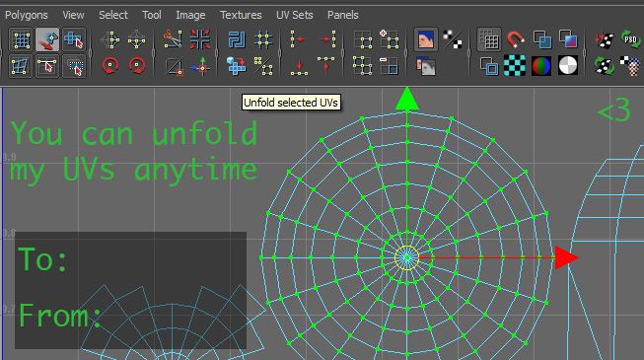Toggle the view grid icon
The width and height of the screenshot is (644, 360).
(x=489, y=39)
